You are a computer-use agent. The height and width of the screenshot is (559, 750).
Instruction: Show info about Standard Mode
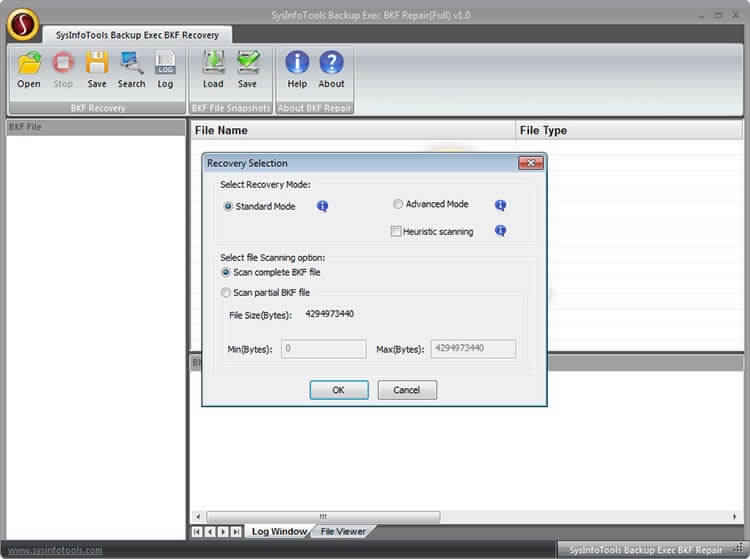[322, 206]
